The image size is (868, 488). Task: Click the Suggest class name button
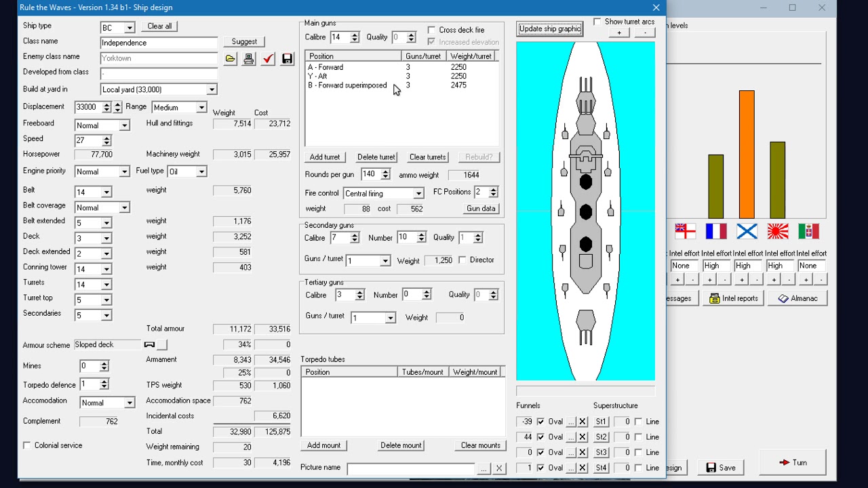coord(244,42)
